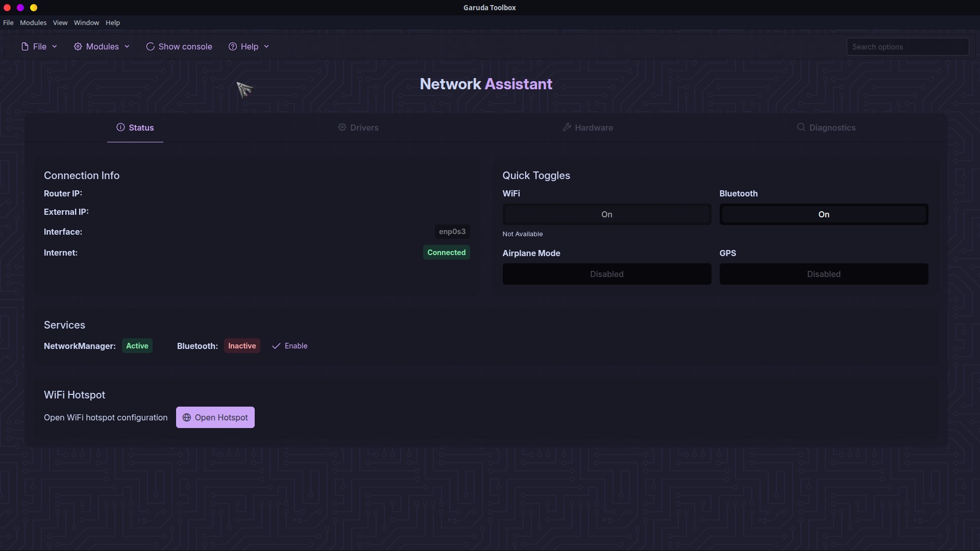Click the Open Hotspot button
Viewport: 980px width, 551px height.
[215, 417]
